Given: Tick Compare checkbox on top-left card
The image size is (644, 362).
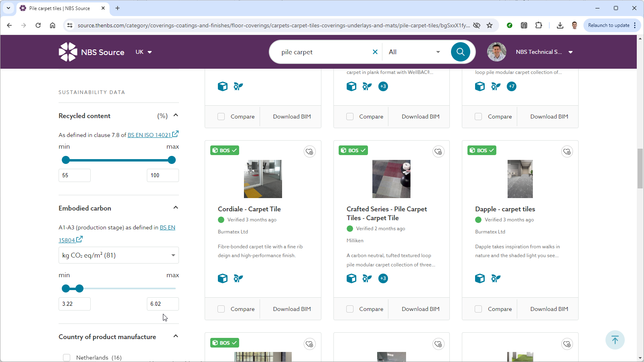Looking at the screenshot, I should coord(221,117).
